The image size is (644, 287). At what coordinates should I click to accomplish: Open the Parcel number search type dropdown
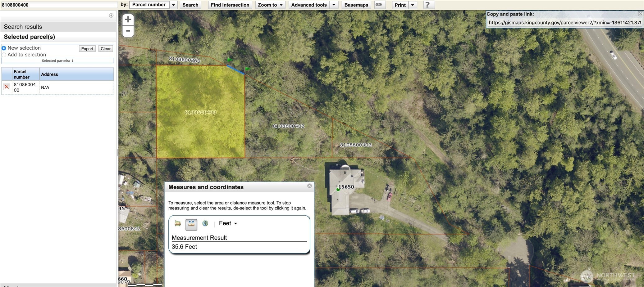pos(173,5)
